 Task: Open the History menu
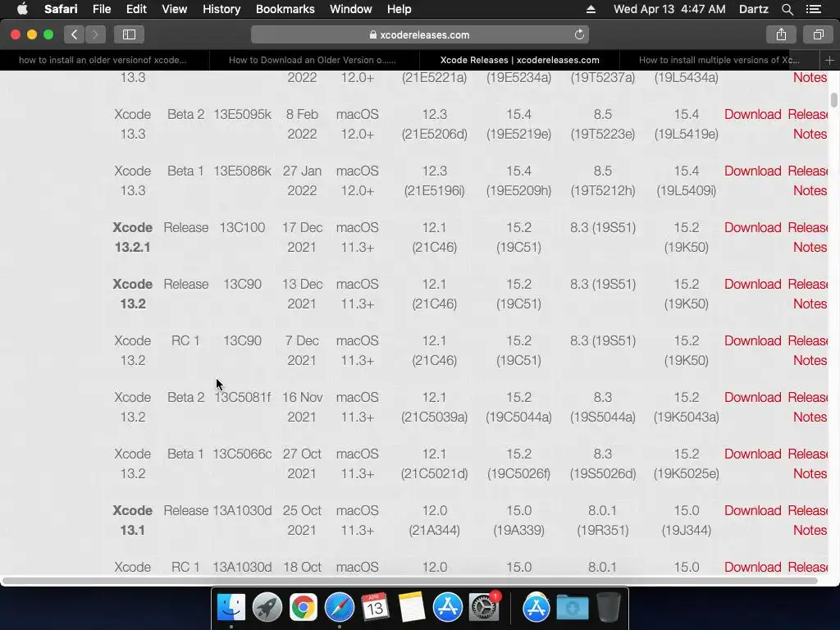[x=221, y=9]
